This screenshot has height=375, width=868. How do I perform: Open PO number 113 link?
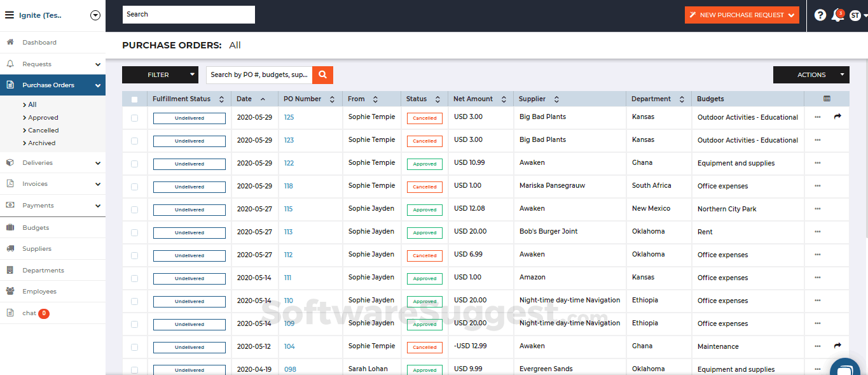coord(288,232)
